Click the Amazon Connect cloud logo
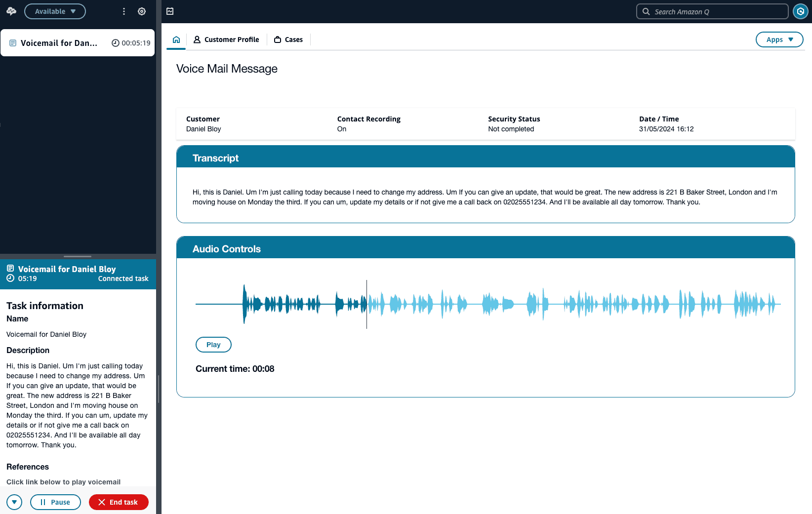812x514 pixels. (11, 11)
